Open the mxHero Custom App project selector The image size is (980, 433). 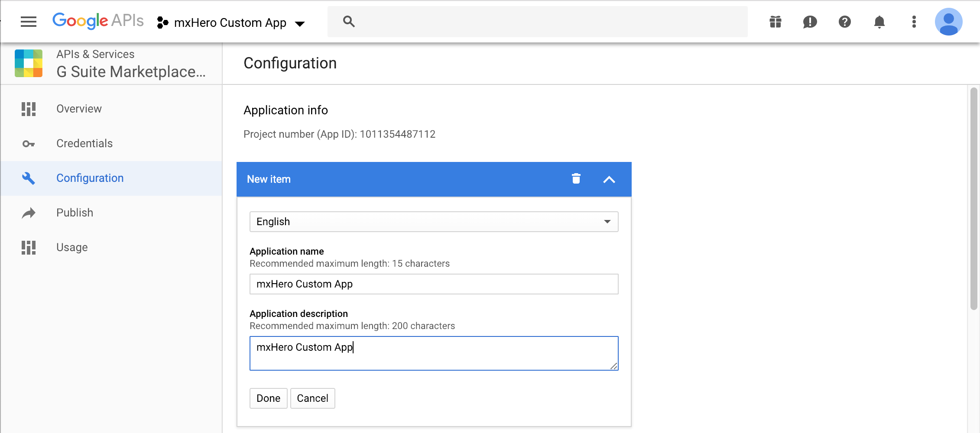(231, 23)
